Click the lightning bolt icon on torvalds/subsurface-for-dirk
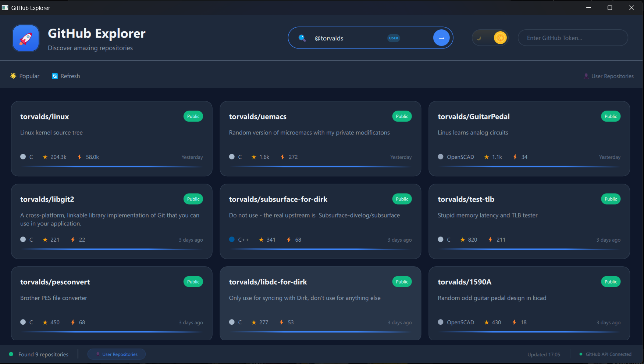This screenshot has height=364, width=644. tap(289, 239)
